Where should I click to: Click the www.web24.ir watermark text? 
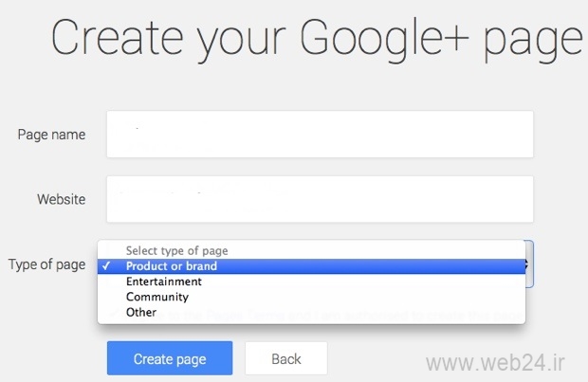495,362
